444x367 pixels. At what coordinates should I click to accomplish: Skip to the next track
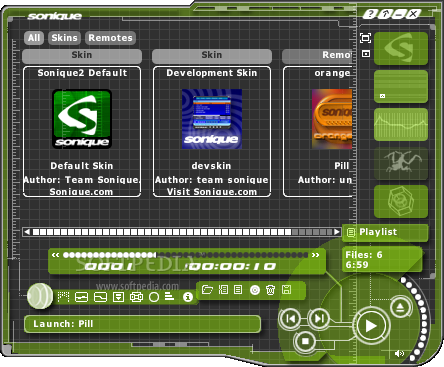point(319,318)
